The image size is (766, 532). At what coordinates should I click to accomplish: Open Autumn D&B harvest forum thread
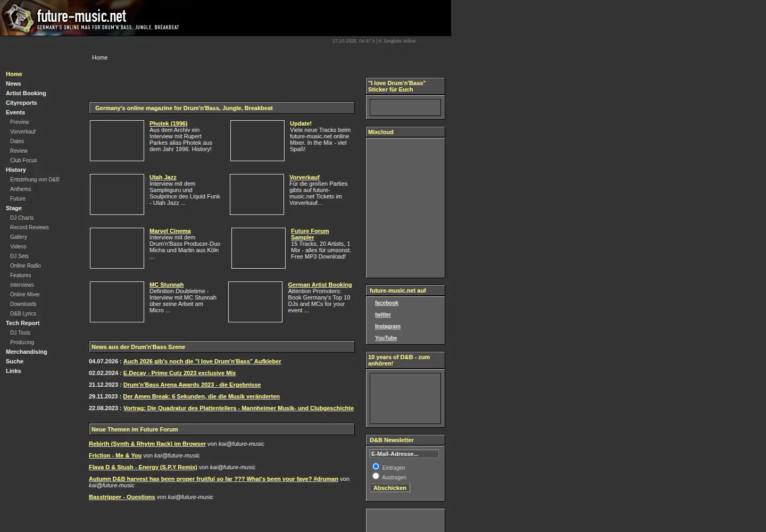213,479
